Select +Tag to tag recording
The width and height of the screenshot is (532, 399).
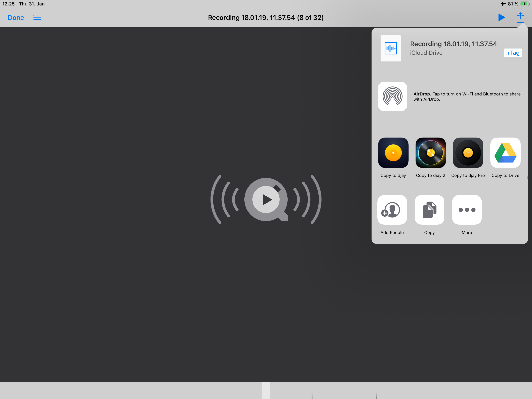(513, 52)
